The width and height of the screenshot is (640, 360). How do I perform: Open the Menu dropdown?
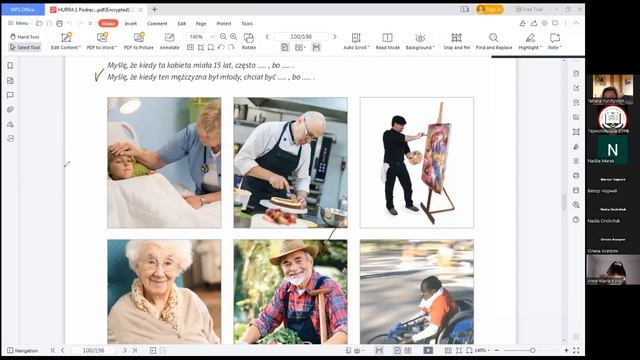18,23
